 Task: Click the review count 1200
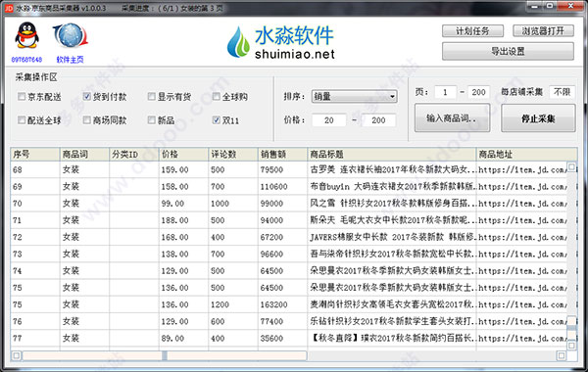[220, 304]
